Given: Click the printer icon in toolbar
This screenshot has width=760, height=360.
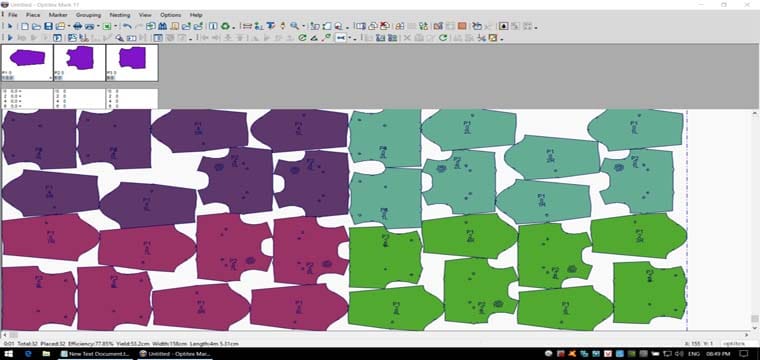Looking at the screenshot, I should (78, 26).
